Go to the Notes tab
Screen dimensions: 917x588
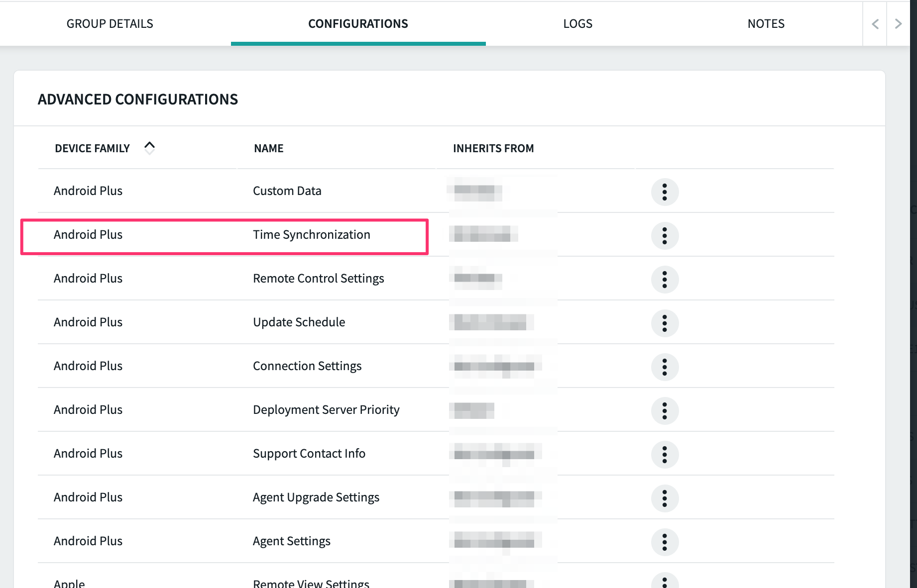766,23
